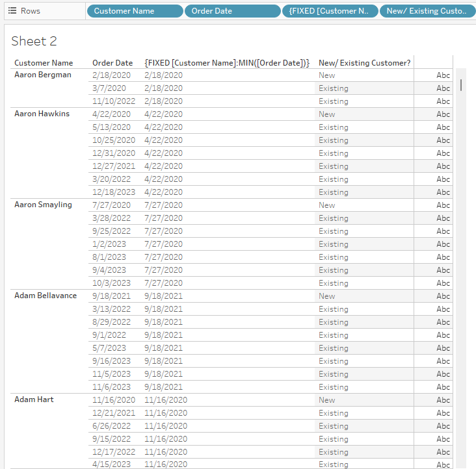Click the Sheet 2 title
Viewport: 476px width, 469px height.
[34, 41]
